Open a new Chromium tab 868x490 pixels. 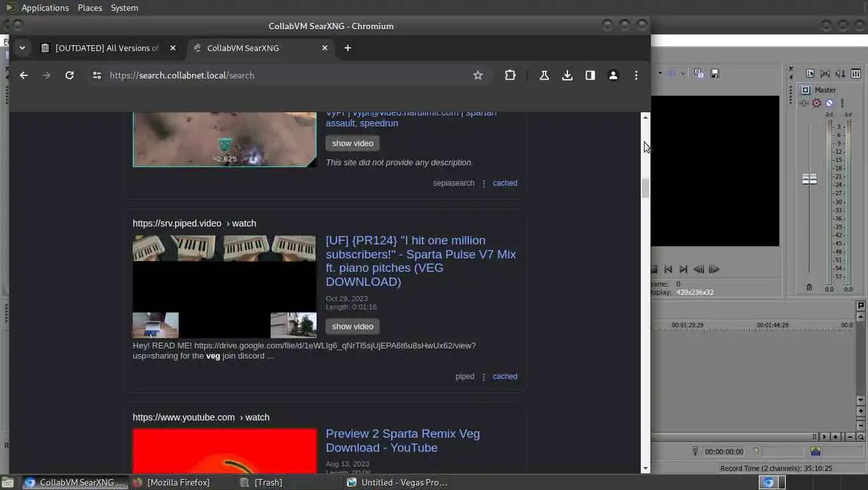click(x=348, y=48)
